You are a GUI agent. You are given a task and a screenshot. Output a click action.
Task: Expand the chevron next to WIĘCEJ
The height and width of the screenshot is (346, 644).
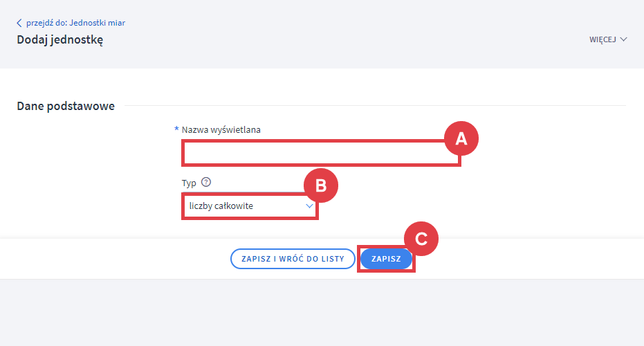624,39
